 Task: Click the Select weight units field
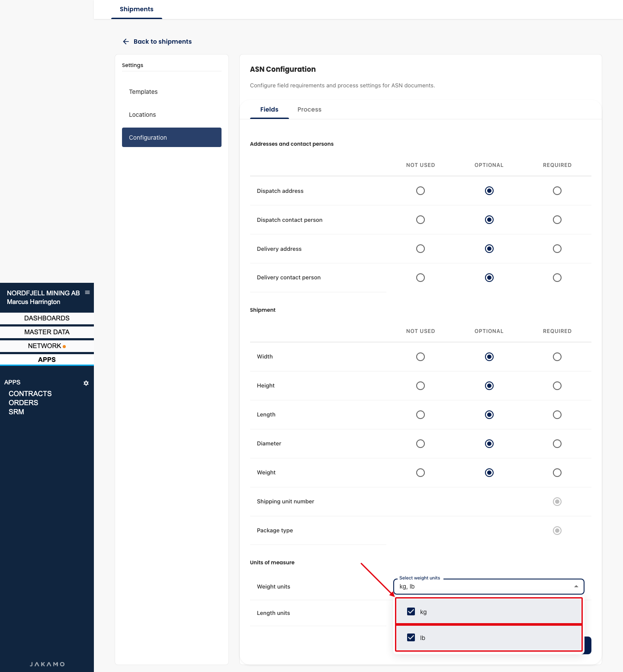click(x=489, y=586)
